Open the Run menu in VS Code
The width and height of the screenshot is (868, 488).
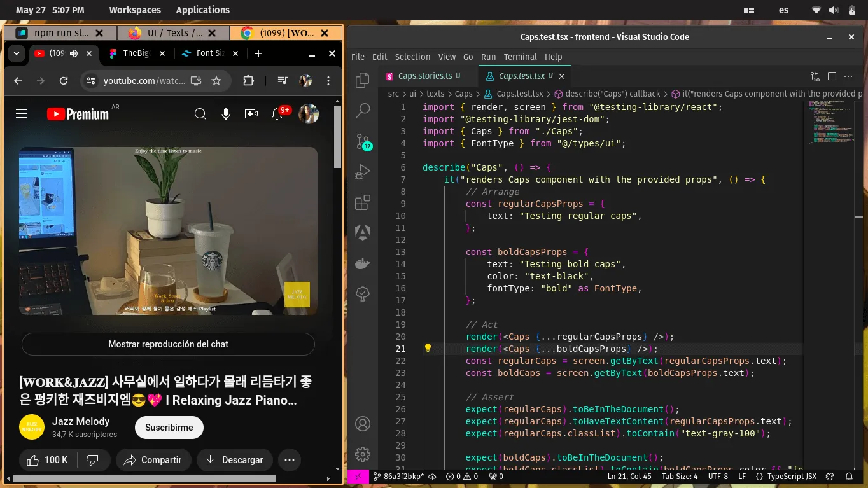[488, 57]
